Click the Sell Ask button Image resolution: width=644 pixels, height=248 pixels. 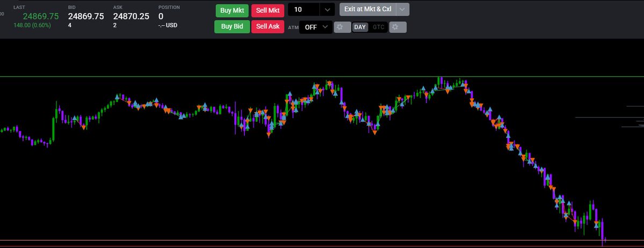point(268,26)
